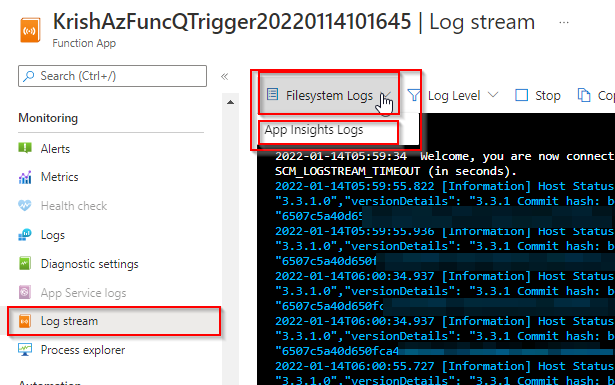Open the Log Level dropdown chevron
Screen dimensions: 615x385
(x=493, y=95)
